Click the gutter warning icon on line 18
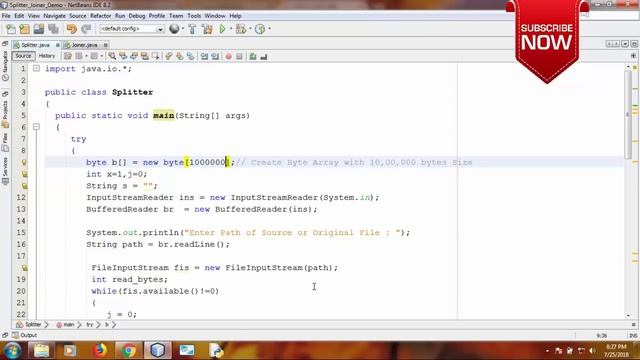640x360 pixels. (x=24, y=268)
